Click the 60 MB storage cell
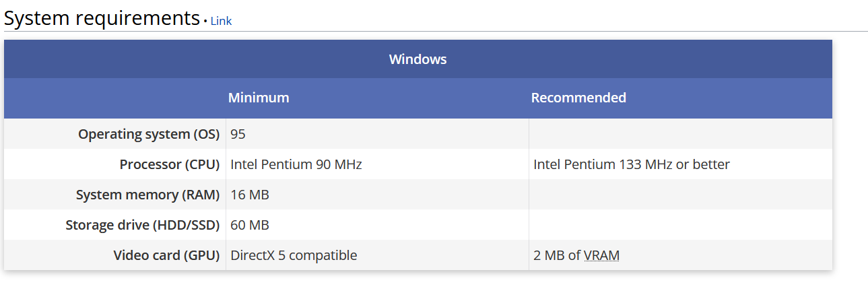868x295 pixels. 250,225
